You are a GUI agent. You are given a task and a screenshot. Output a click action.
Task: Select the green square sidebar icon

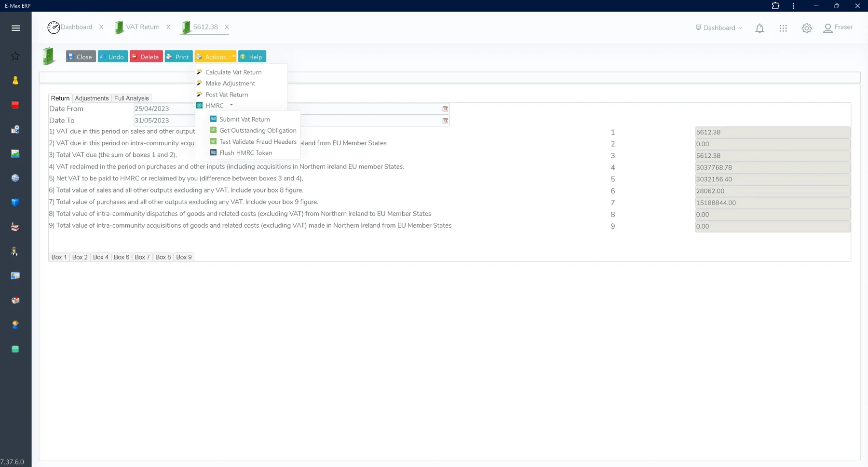click(15, 349)
